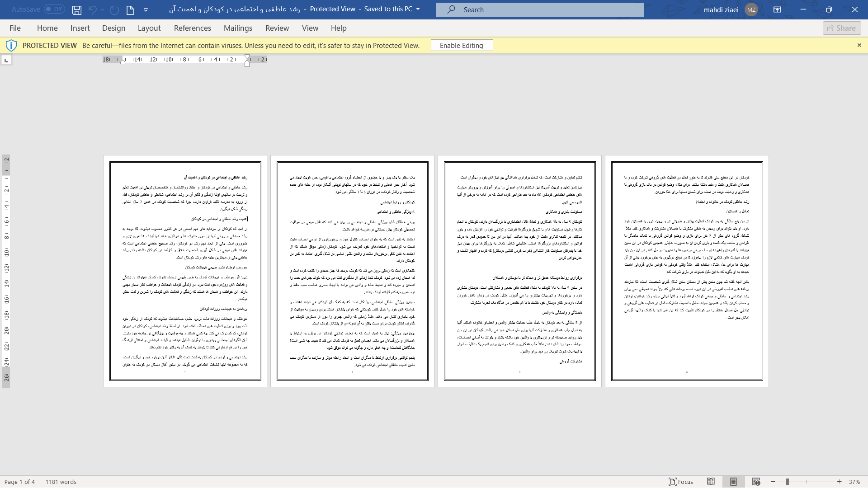This screenshot has width=868, height=488.
Task: Toggle the AutoSave switch
Action: tap(54, 9)
